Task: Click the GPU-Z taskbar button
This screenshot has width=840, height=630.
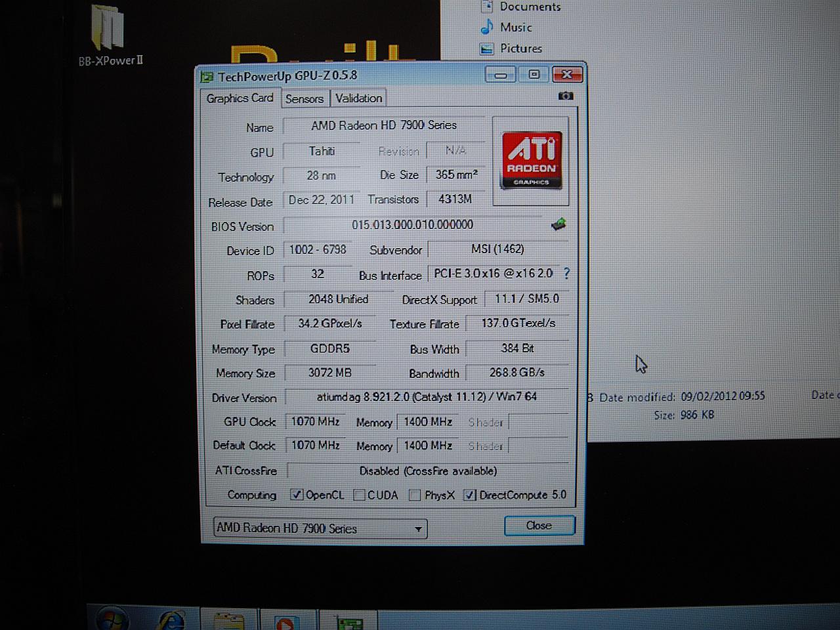Action: pos(348,621)
